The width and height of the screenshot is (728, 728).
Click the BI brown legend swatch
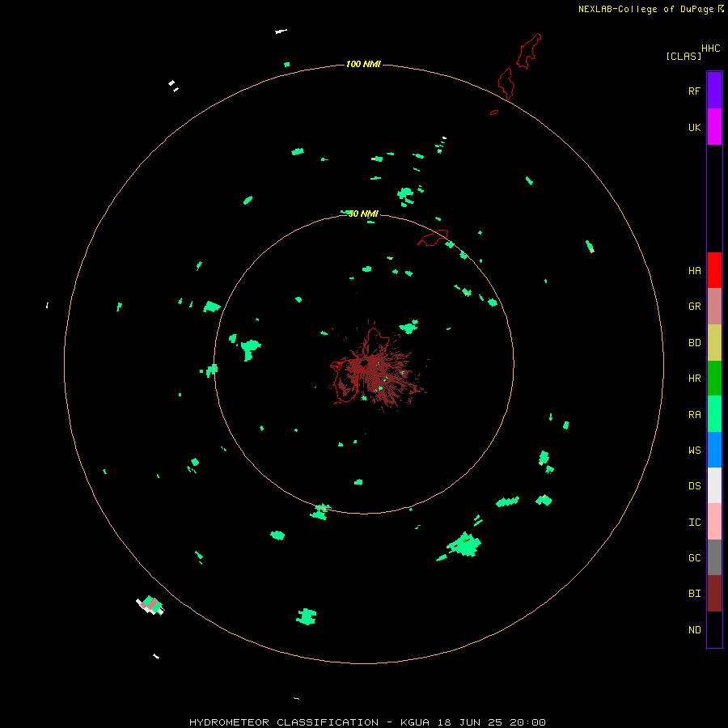coord(714,594)
